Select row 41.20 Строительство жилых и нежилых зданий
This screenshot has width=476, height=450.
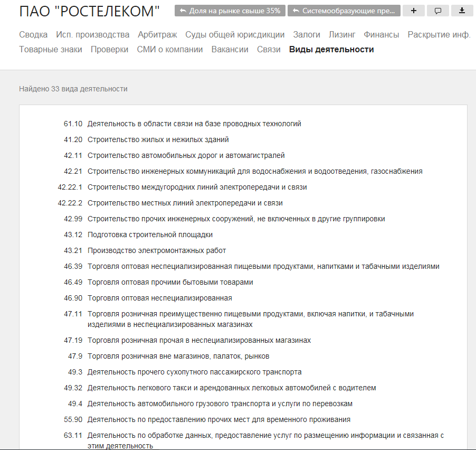[146, 139]
